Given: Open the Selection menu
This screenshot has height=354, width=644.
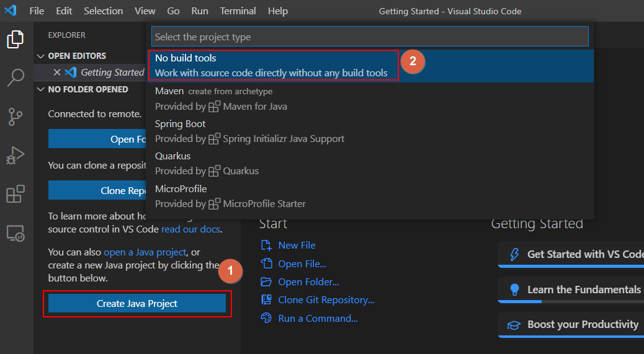Looking at the screenshot, I should pos(103,11).
